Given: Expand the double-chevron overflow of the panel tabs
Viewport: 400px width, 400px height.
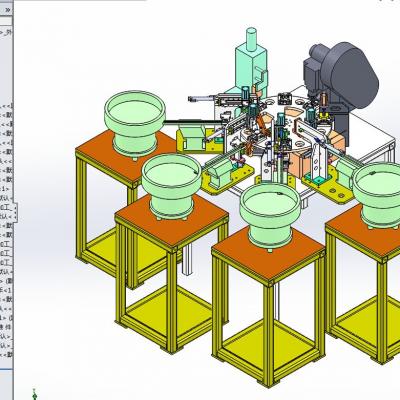Looking at the screenshot, I should 8,10.
